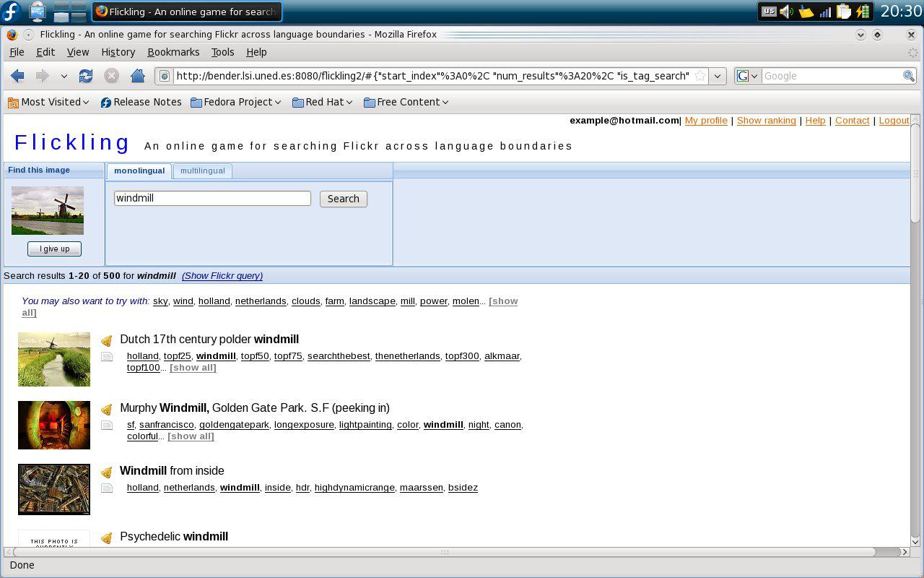Click the Stop loading icon

(x=111, y=76)
